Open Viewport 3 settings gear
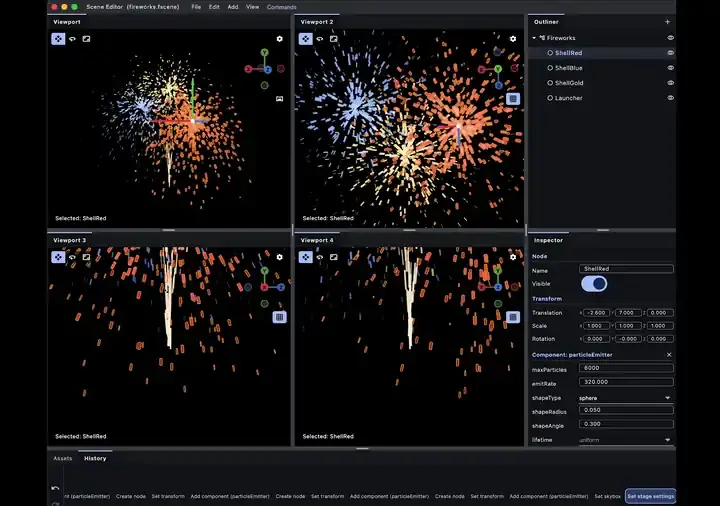This screenshot has width=720, height=506. (x=280, y=257)
